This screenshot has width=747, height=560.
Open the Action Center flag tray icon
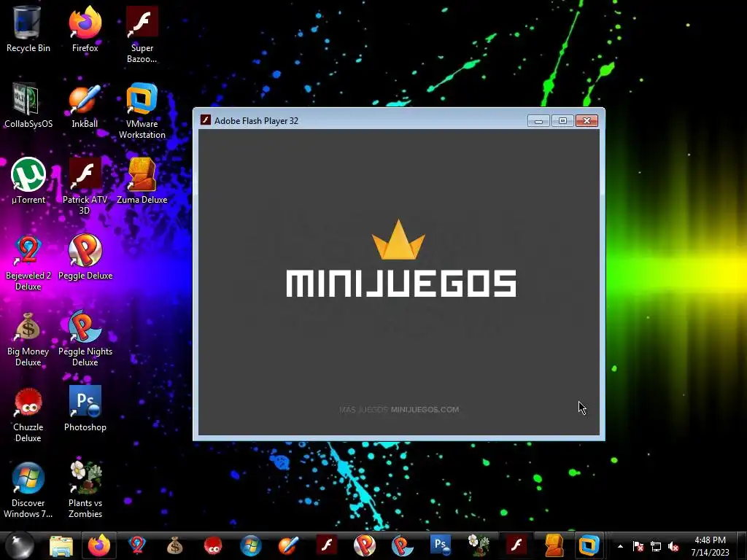tap(638, 546)
